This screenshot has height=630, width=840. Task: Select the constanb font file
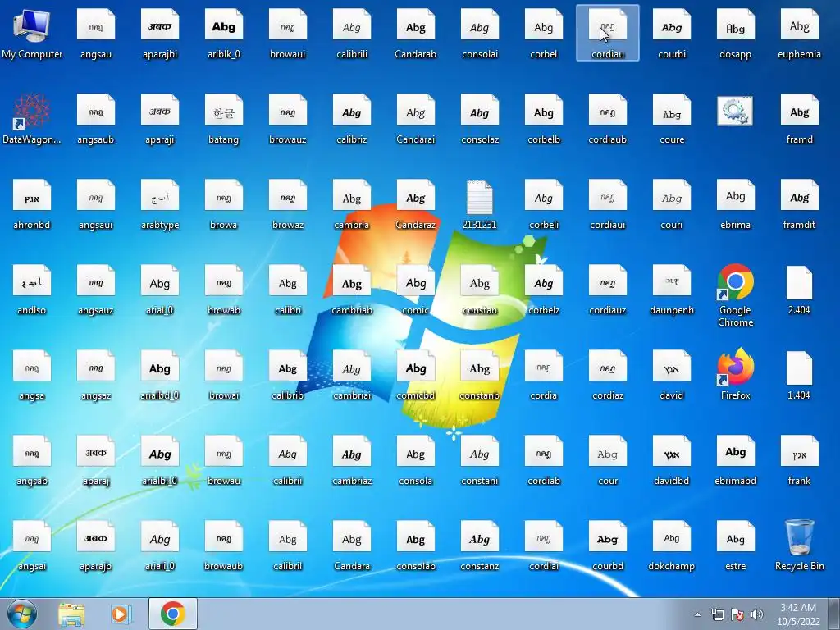pos(479,374)
